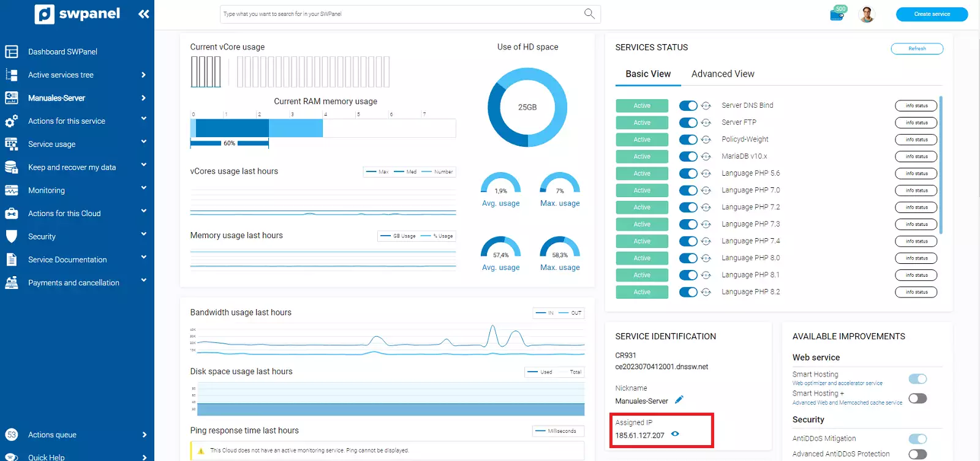
Task: Disable the AntiDDoS Mitigation toggle
Action: [x=918, y=439]
